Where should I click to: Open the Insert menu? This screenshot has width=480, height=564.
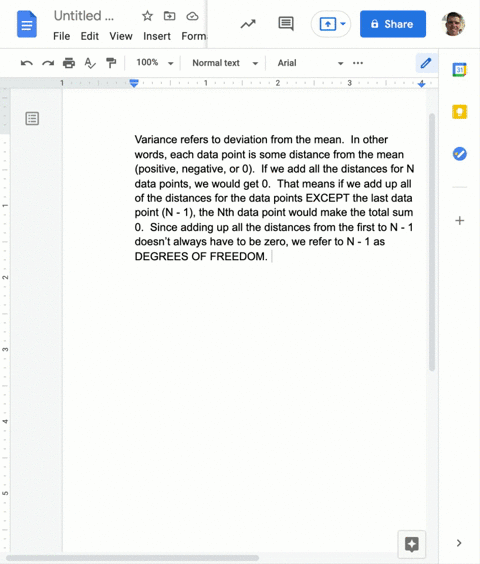pyautogui.click(x=157, y=36)
